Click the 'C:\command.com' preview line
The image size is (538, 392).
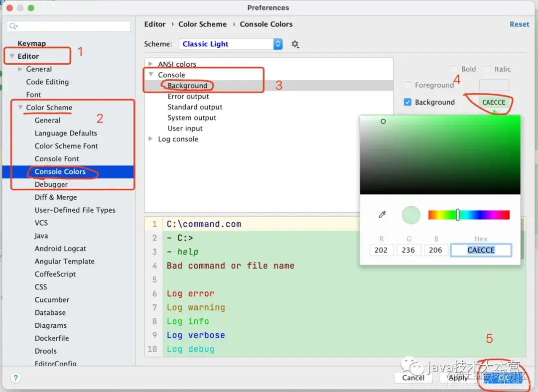[204, 224]
